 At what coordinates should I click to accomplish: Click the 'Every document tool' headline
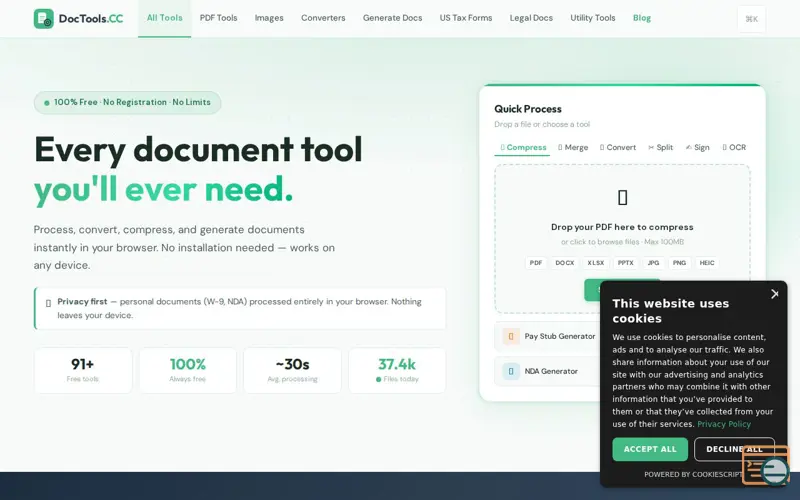click(x=198, y=149)
